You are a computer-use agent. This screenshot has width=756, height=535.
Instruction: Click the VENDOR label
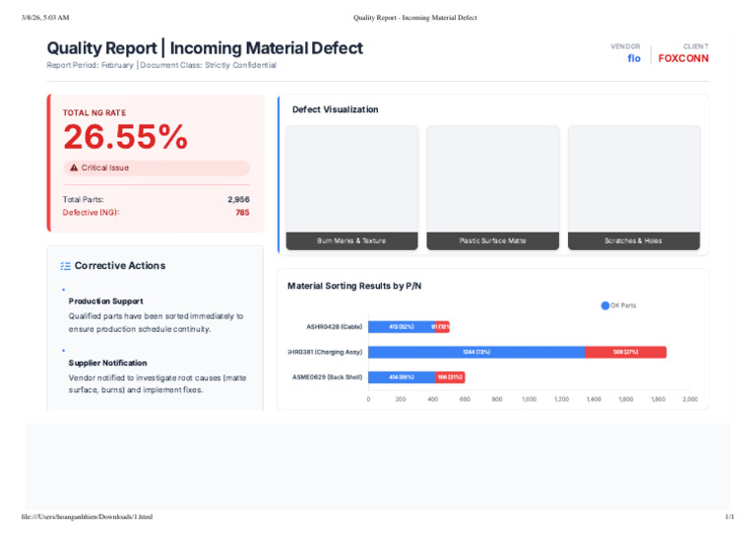[x=625, y=46]
